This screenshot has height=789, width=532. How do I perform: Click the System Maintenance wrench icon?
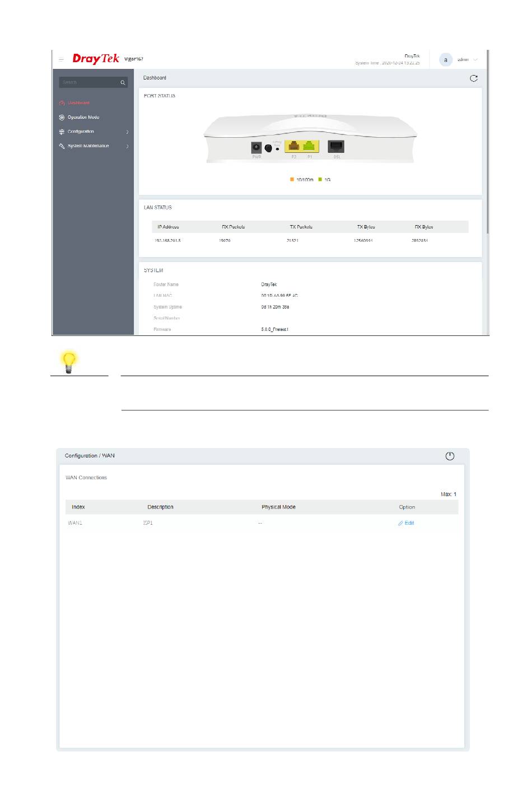click(x=62, y=146)
